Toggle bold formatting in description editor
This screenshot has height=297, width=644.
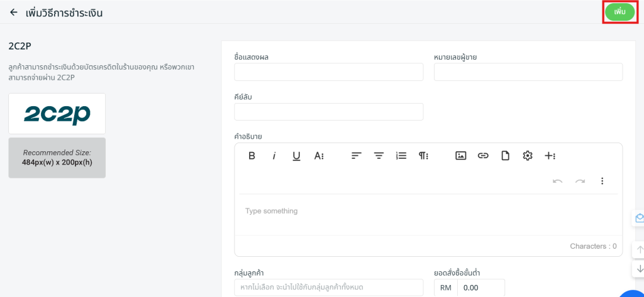tap(252, 156)
